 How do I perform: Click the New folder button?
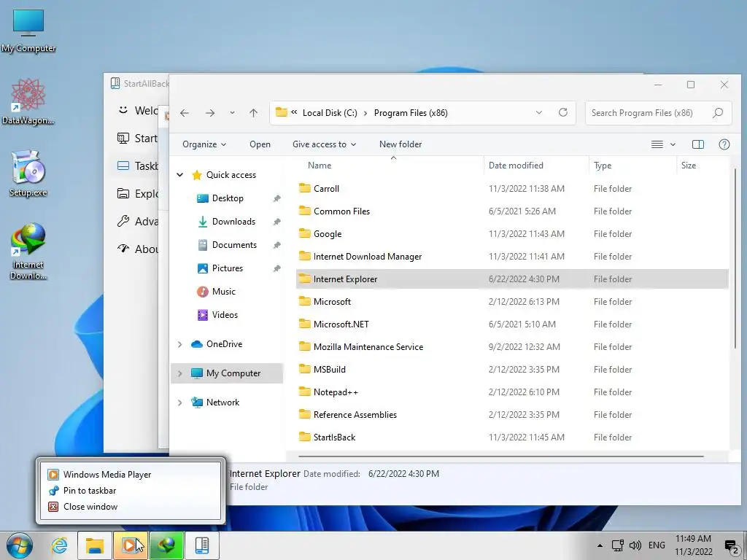(x=400, y=144)
